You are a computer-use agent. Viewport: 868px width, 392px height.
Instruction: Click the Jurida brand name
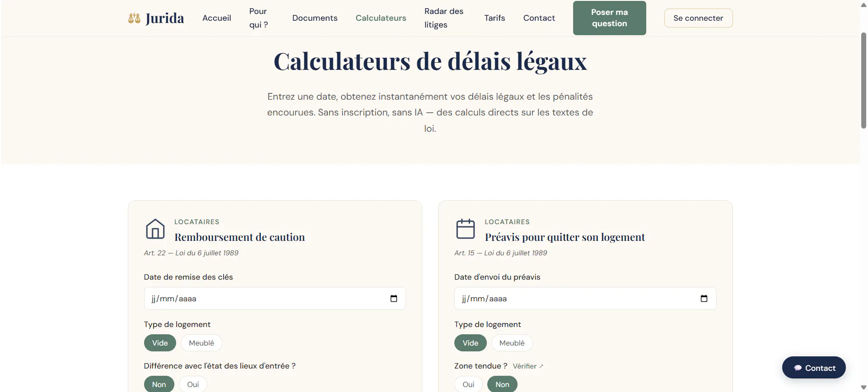165,18
